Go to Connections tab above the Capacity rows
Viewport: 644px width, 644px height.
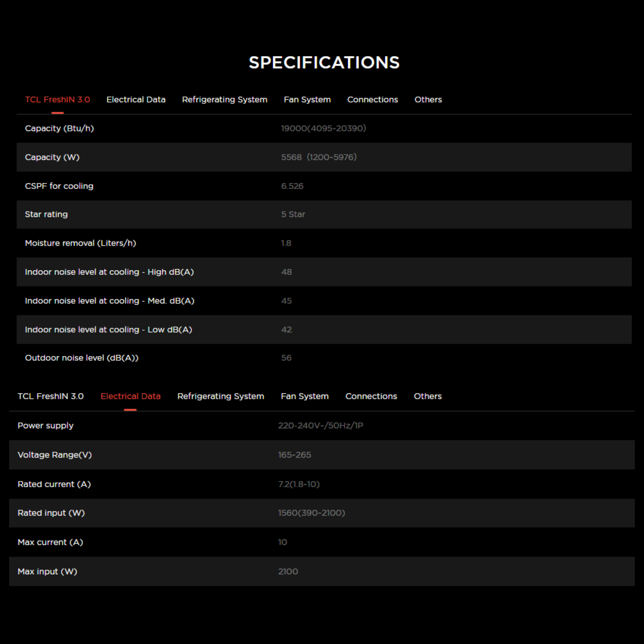point(372,100)
